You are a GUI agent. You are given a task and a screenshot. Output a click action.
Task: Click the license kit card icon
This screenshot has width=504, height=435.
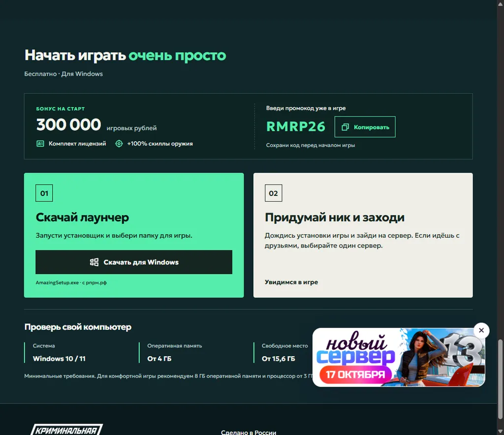click(40, 144)
